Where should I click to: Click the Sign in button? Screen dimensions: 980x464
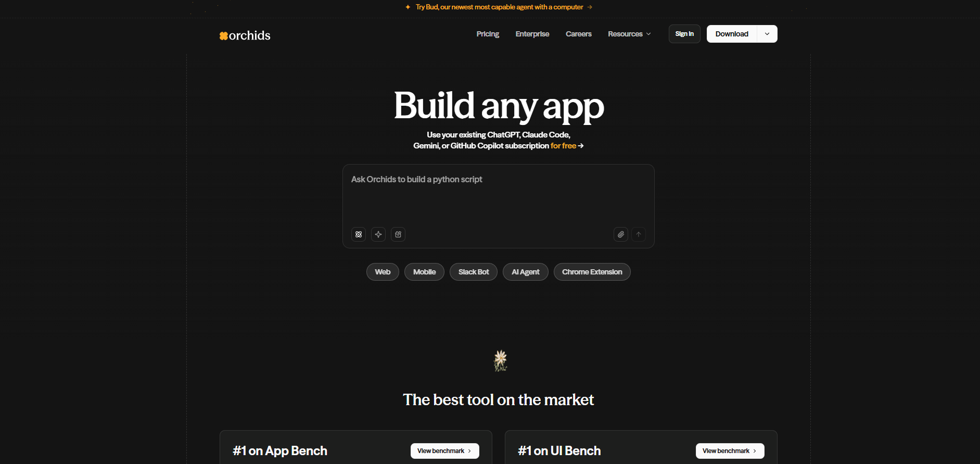tap(684, 34)
